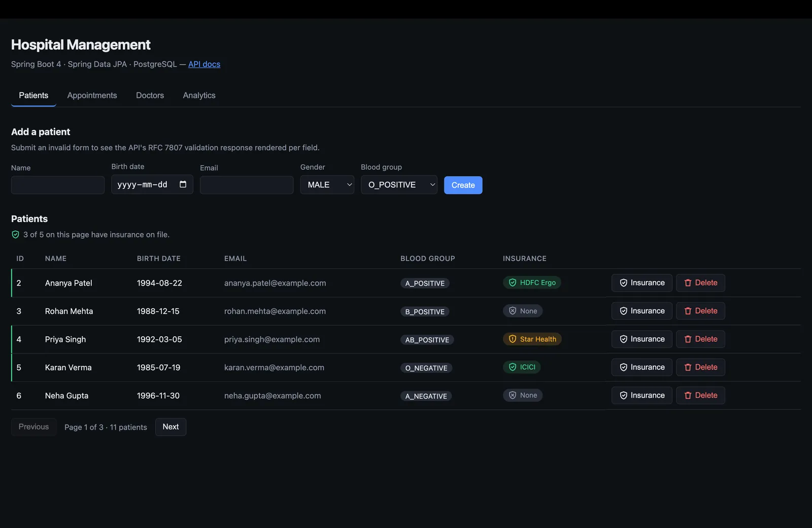Click the trash icon in Ananya Patel's Delete button
The width and height of the screenshot is (812, 528).
point(688,283)
